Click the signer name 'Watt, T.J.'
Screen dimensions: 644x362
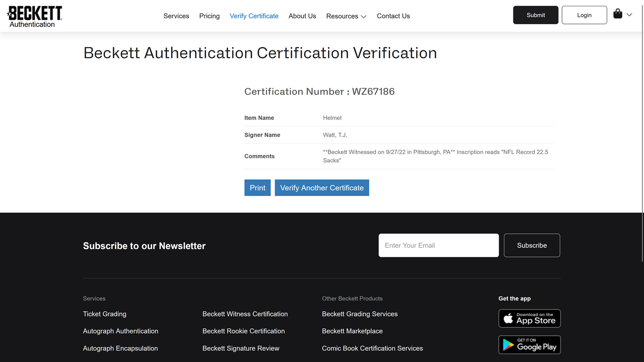point(335,135)
